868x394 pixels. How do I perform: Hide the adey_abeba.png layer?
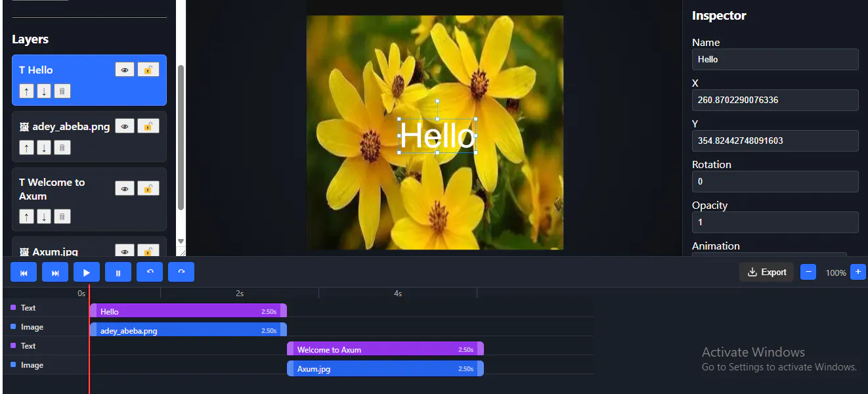pos(125,126)
